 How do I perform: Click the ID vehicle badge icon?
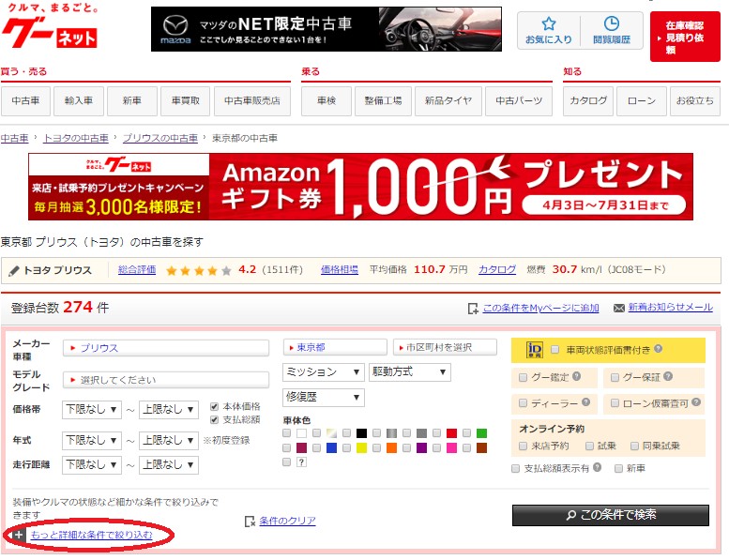click(x=534, y=350)
